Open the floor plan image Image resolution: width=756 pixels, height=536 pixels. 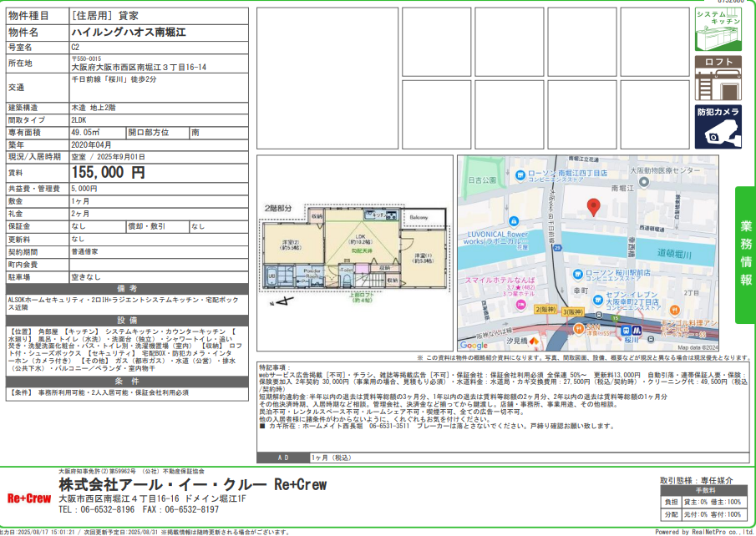click(354, 250)
